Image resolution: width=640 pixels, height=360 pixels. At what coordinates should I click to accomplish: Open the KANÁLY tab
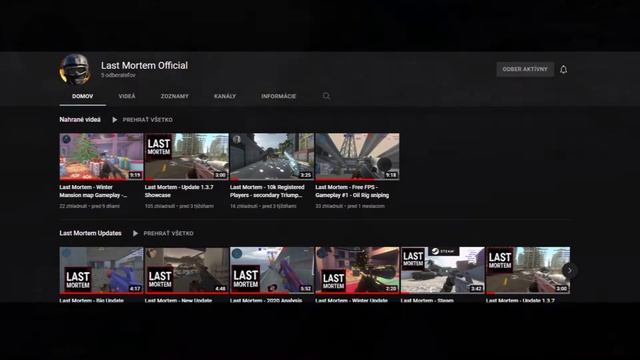click(225, 96)
